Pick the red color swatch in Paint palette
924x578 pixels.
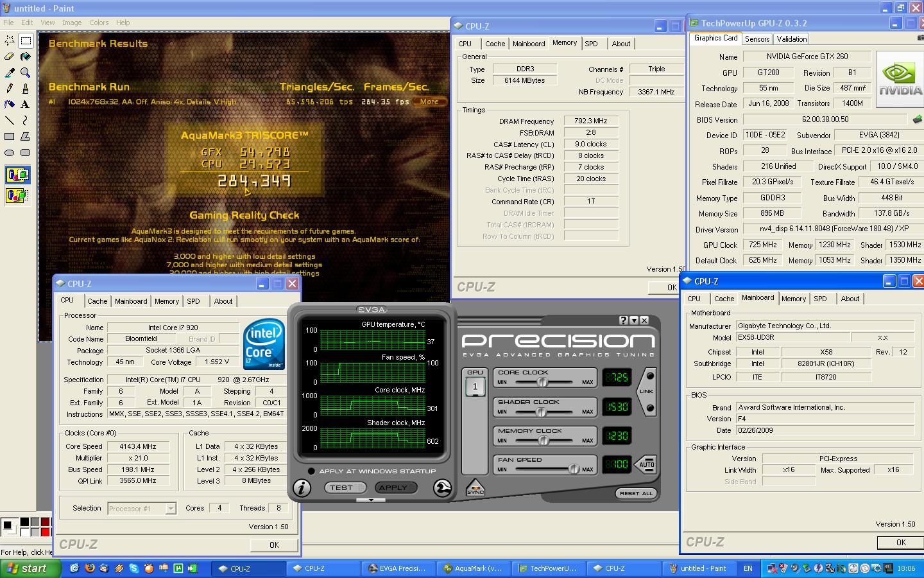[46, 532]
